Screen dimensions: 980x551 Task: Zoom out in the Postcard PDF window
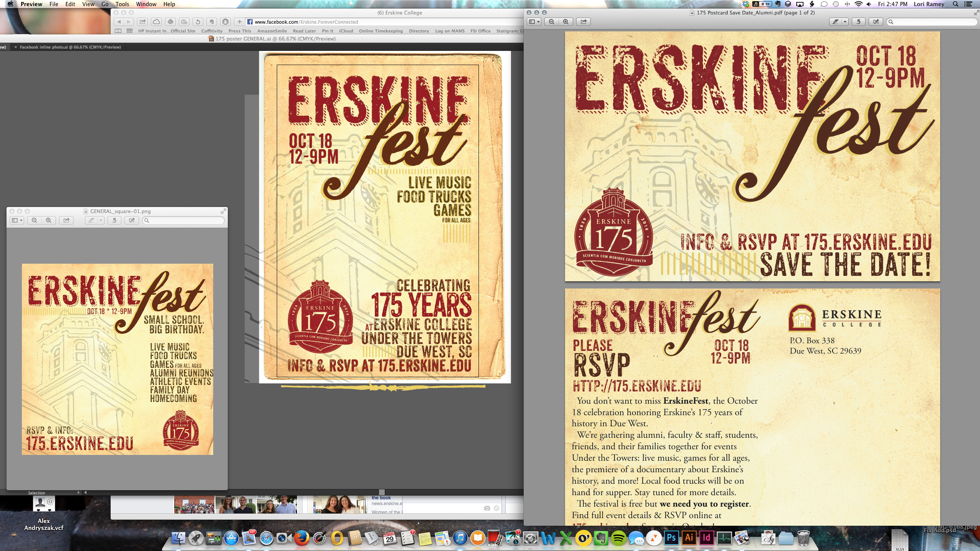[x=551, y=22]
